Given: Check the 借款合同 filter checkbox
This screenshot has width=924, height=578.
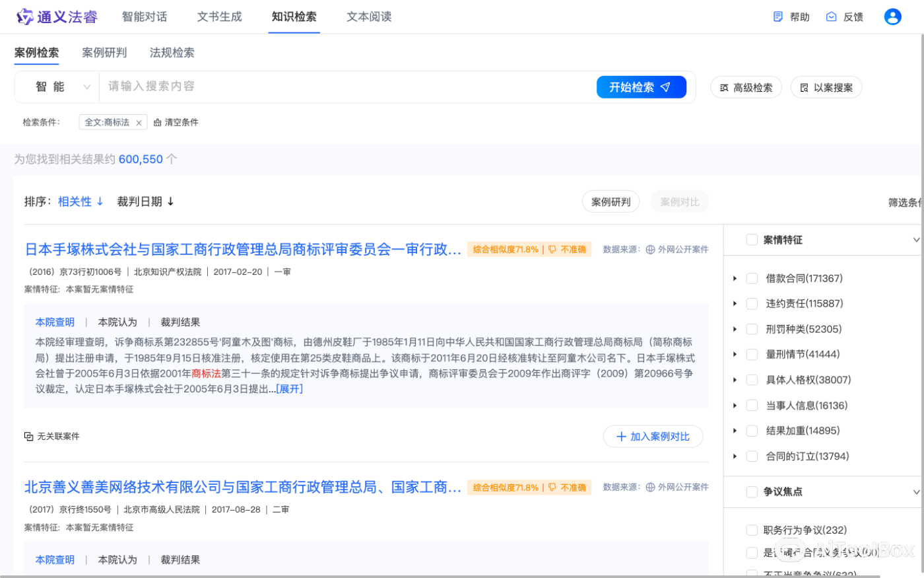Looking at the screenshot, I should point(752,278).
